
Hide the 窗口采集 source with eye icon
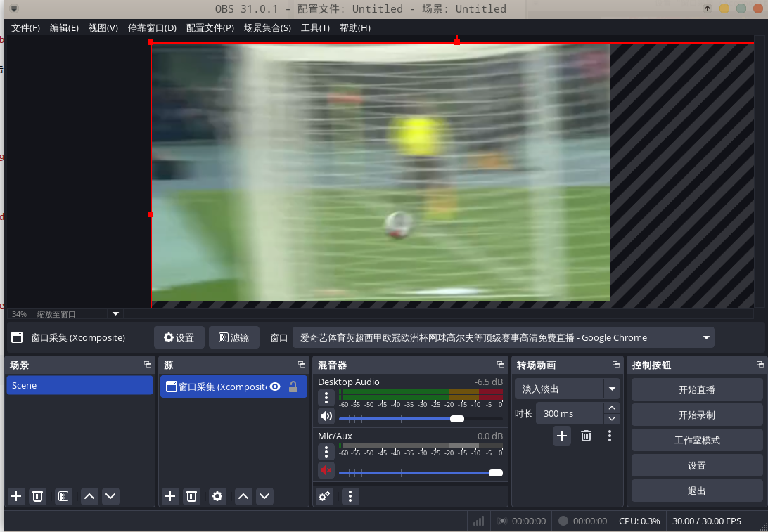tap(275, 387)
